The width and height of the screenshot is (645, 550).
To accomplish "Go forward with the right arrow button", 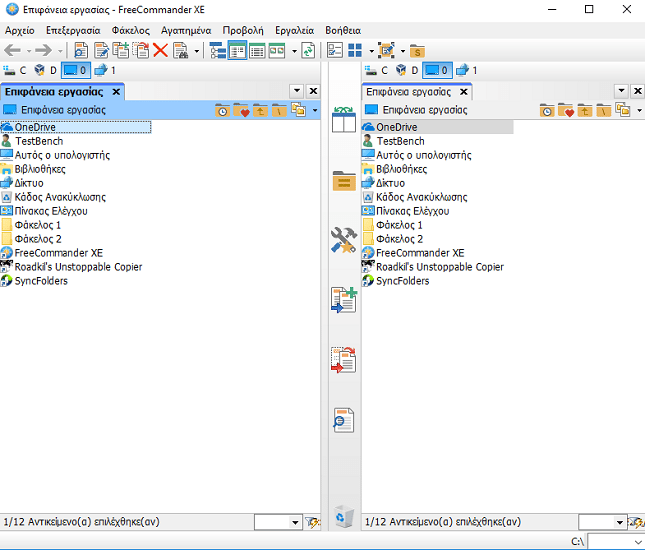I will pyautogui.click(x=44, y=51).
